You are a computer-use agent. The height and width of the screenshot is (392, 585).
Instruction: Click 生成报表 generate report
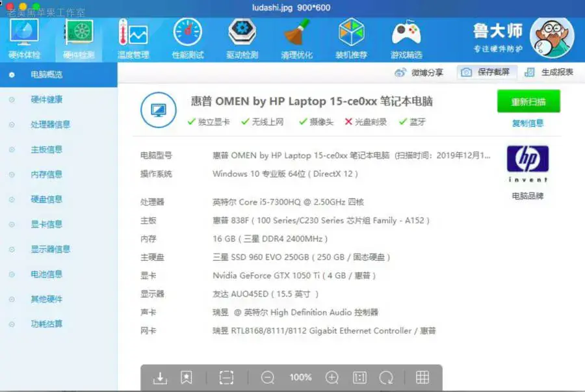[x=549, y=72]
